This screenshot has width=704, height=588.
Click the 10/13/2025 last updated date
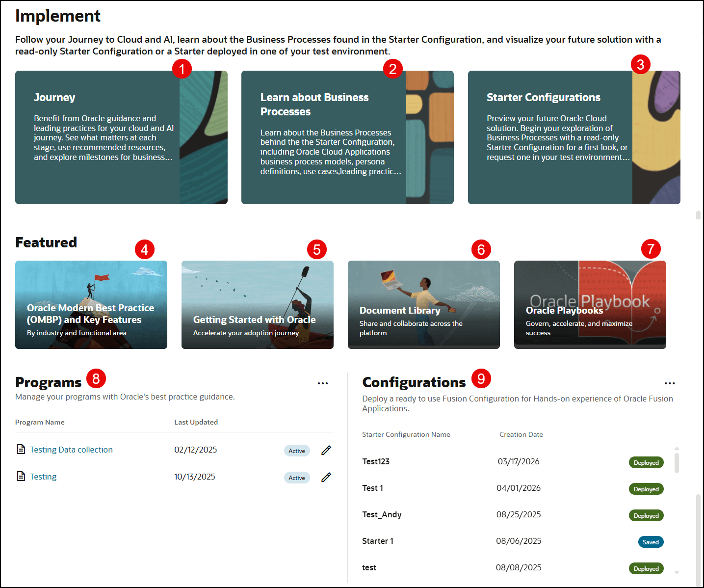[195, 477]
